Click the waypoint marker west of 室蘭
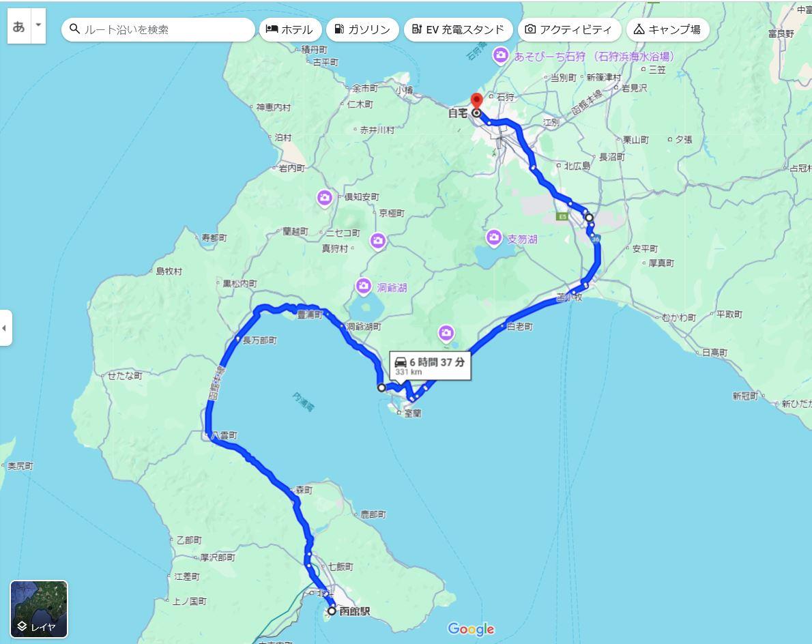 pos(381,387)
